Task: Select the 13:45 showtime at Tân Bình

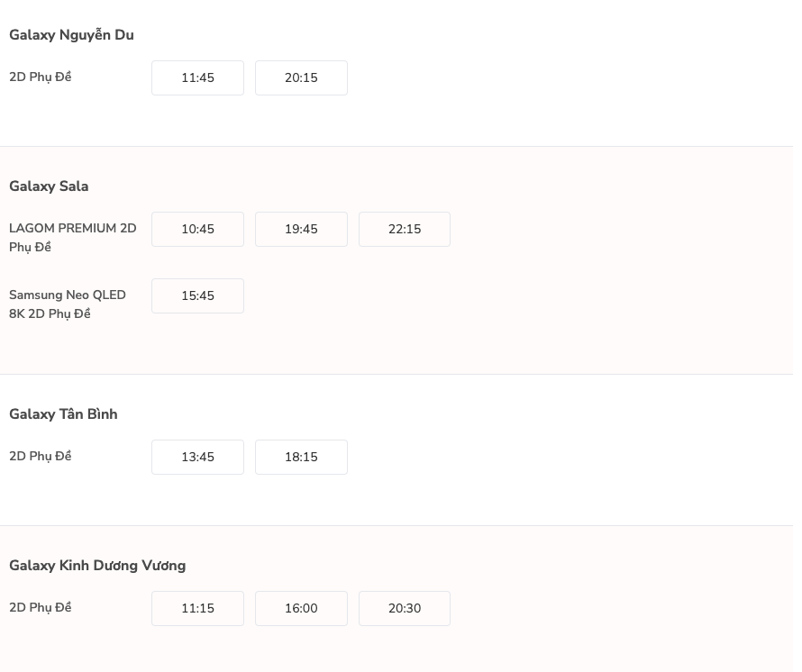Action: pos(197,457)
